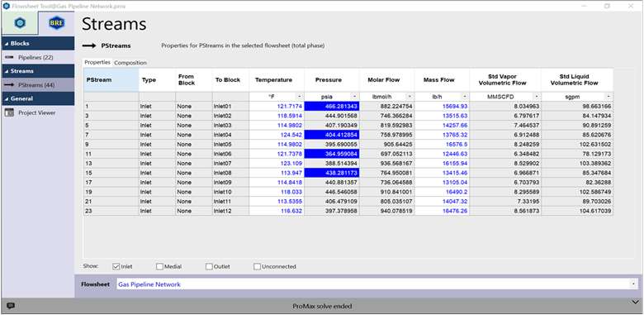This screenshot has height=315, width=644.
Task: Open the Temperature unit dropdown
Action: tap(299, 97)
